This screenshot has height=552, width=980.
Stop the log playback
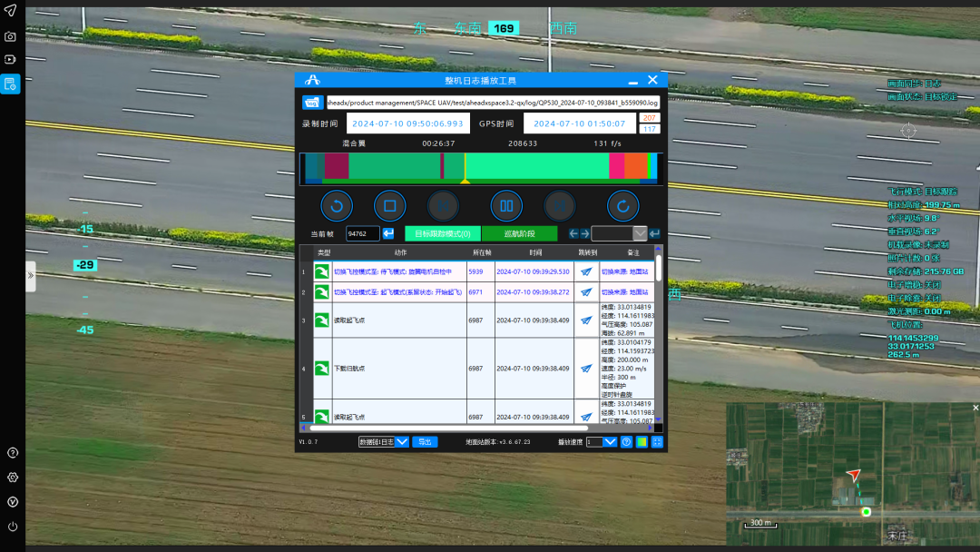[389, 206]
